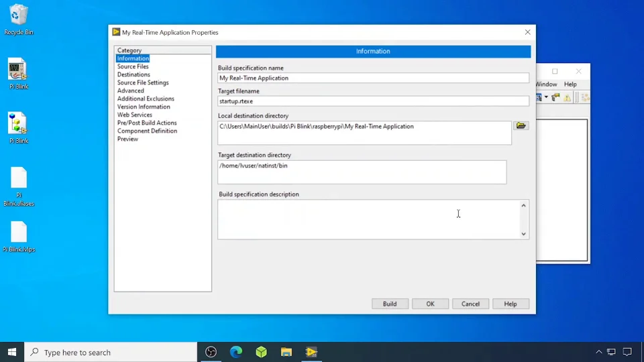Viewport: 644px width, 362px height.
Task: Open the Destinations category
Action: click(133, 74)
